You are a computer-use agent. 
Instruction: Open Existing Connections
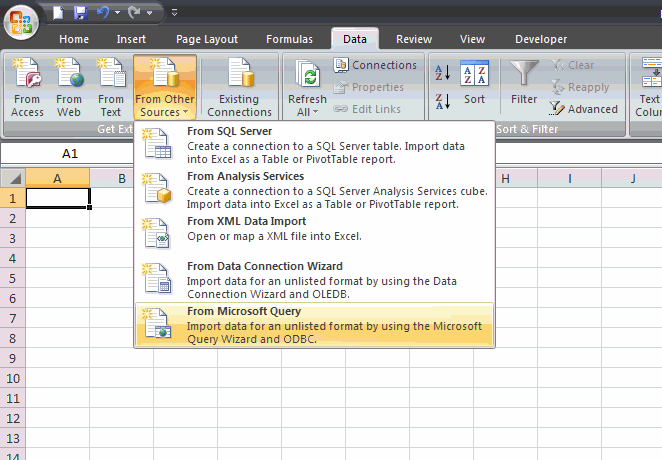pos(239,88)
